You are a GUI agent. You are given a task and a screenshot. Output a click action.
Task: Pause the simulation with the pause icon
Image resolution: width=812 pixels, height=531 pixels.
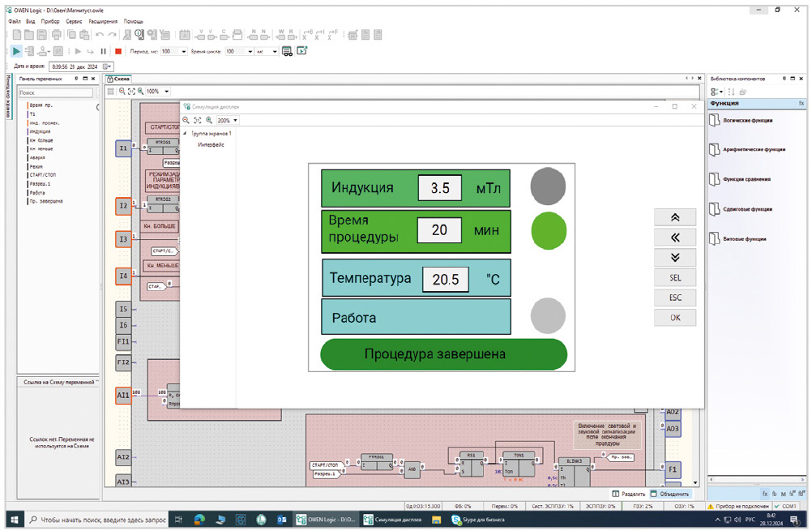(104, 51)
